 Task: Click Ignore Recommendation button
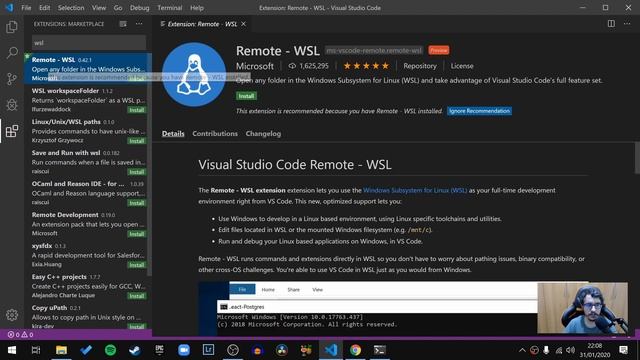479,111
